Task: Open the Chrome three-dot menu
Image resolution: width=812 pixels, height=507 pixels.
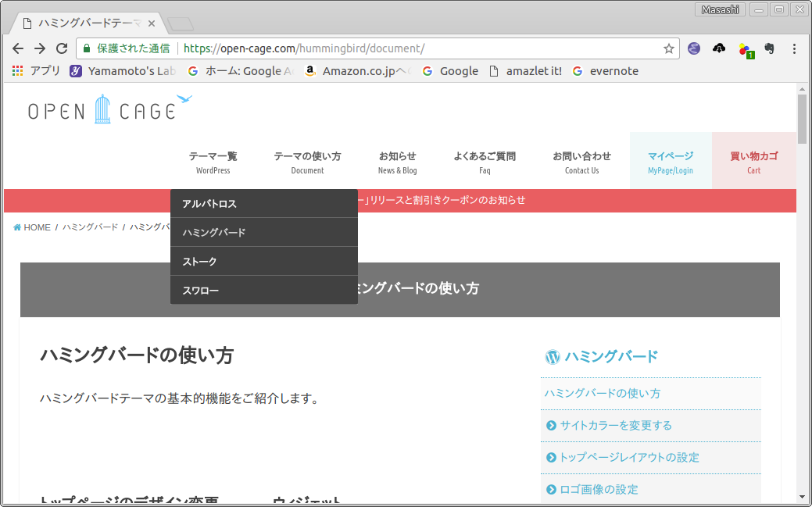Action: 795,48
